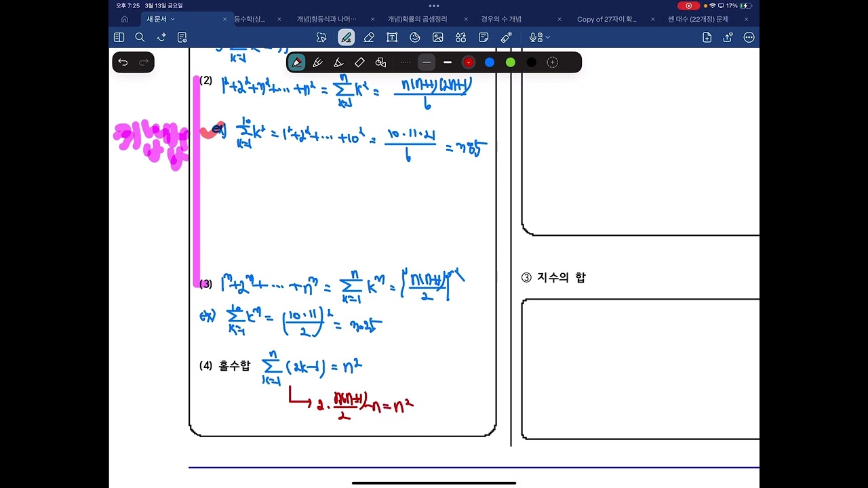Screen dimensions: 868x488
Task: Open the sticker tool
Action: click(x=415, y=37)
